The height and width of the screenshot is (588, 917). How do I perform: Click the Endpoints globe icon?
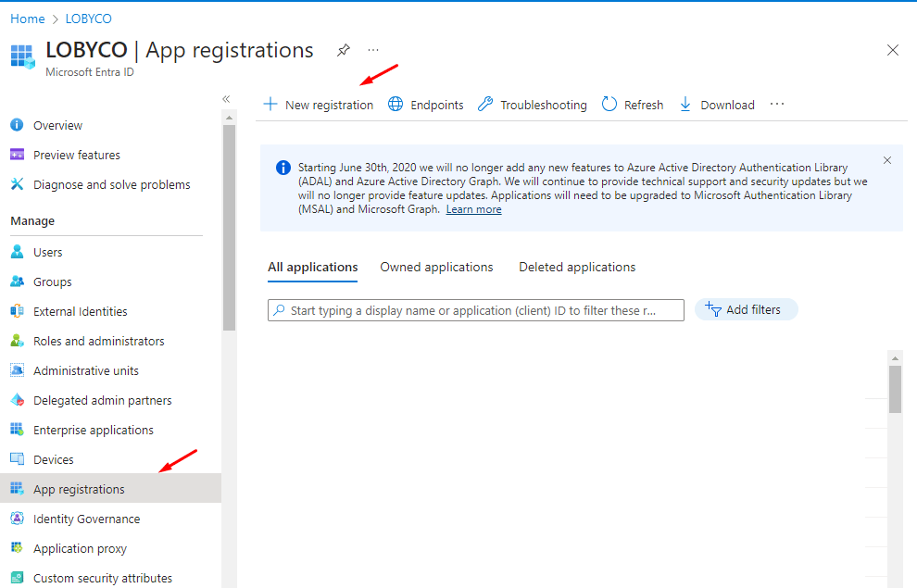click(396, 104)
